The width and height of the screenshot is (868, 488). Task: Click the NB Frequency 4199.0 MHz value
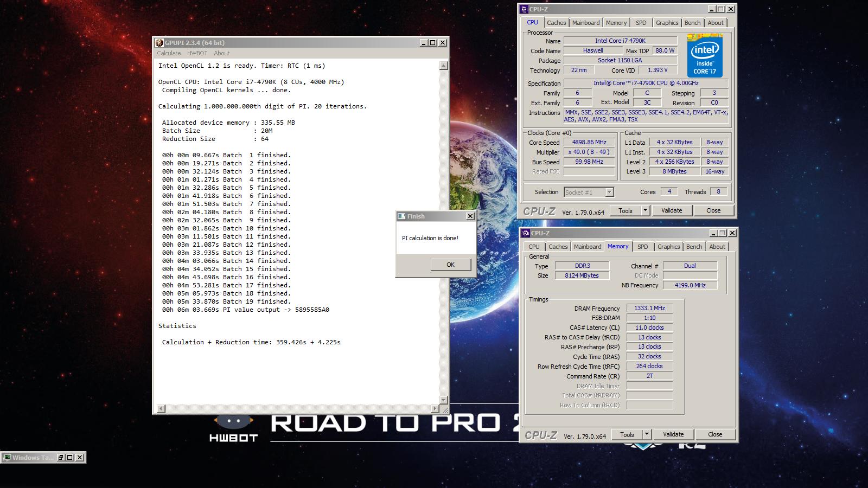(690, 285)
